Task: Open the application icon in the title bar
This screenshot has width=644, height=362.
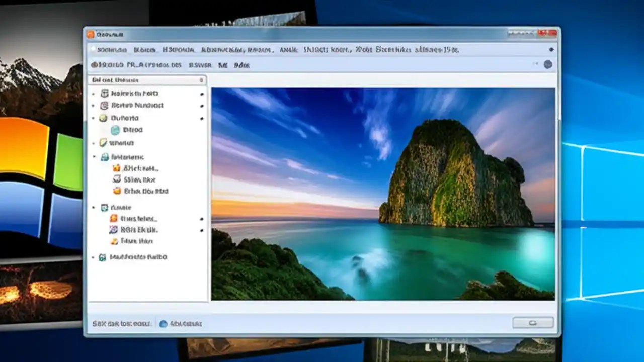Action: tap(91, 34)
